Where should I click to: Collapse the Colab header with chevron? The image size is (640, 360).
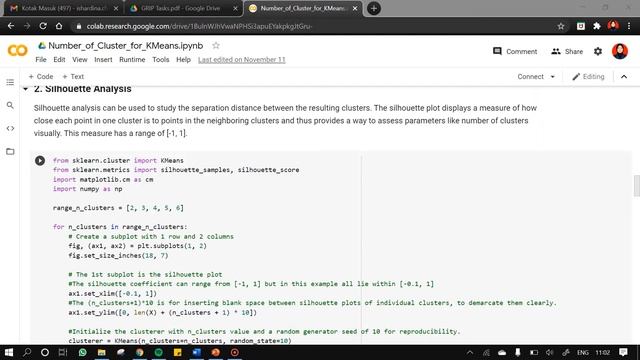(x=624, y=77)
